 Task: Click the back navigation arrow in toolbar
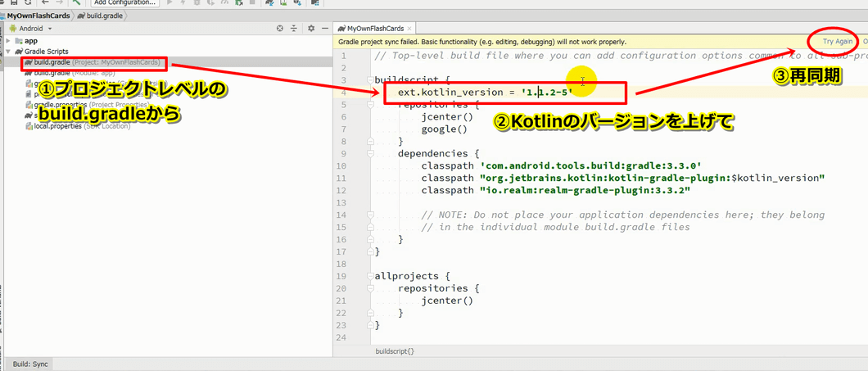pyautogui.click(x=45, y=2)
